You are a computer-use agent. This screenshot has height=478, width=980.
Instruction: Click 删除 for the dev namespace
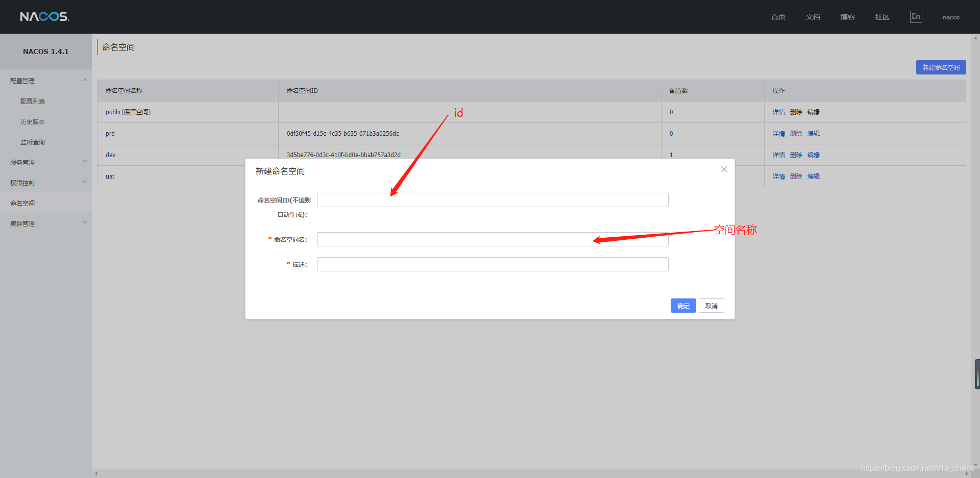[796, 155]
